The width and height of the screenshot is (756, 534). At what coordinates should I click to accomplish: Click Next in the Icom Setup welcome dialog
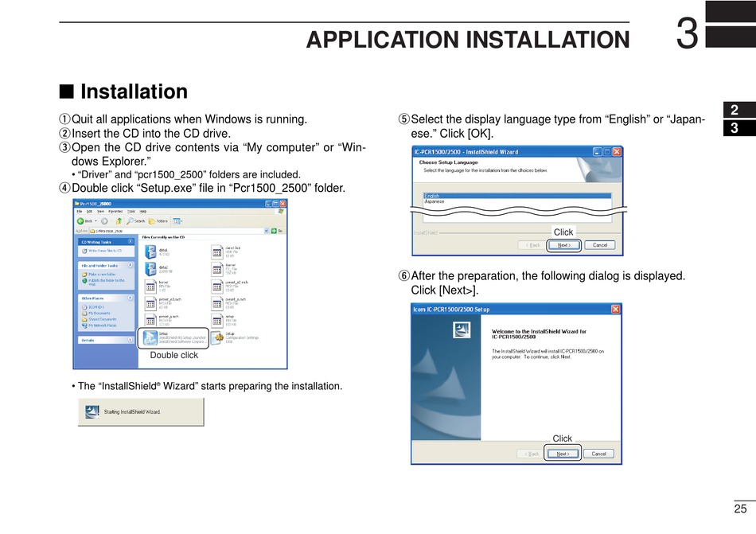563,454
